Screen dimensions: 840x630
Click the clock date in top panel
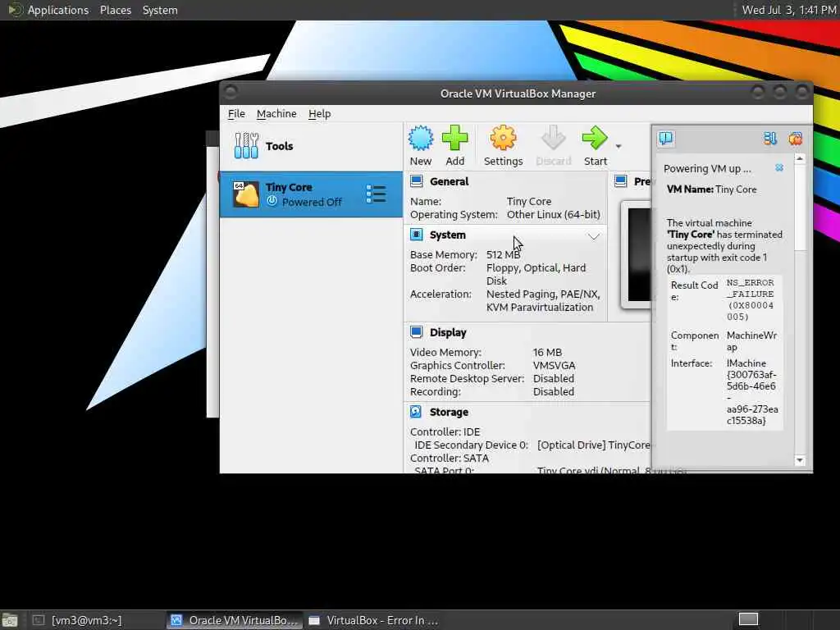tap(788, 10)
